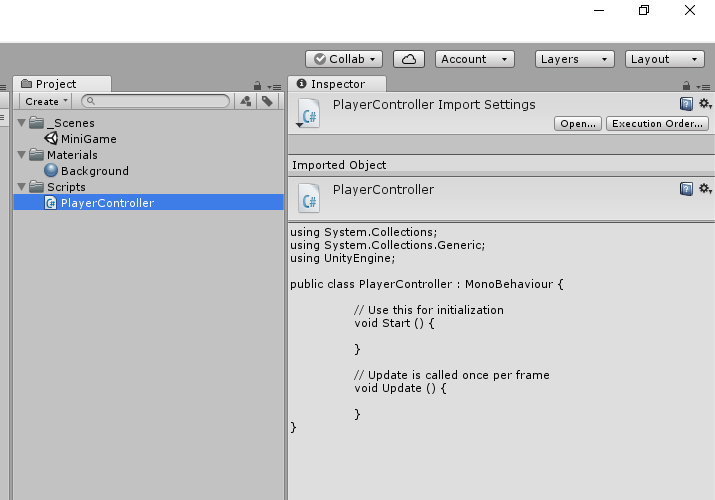Viewport: 715px width, 500px height.
Task: Switch to the Inspector tab
Action: tap(337, 84)
